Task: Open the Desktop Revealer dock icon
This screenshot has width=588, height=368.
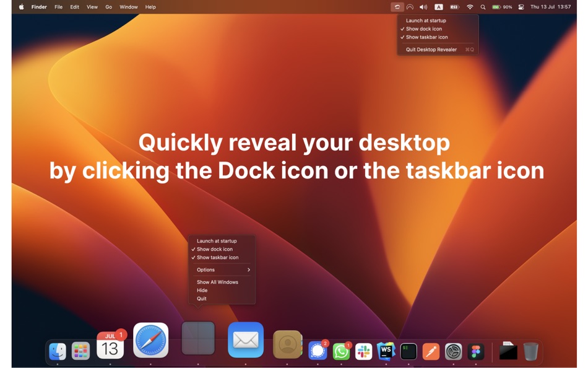Action: click(198, 340)
